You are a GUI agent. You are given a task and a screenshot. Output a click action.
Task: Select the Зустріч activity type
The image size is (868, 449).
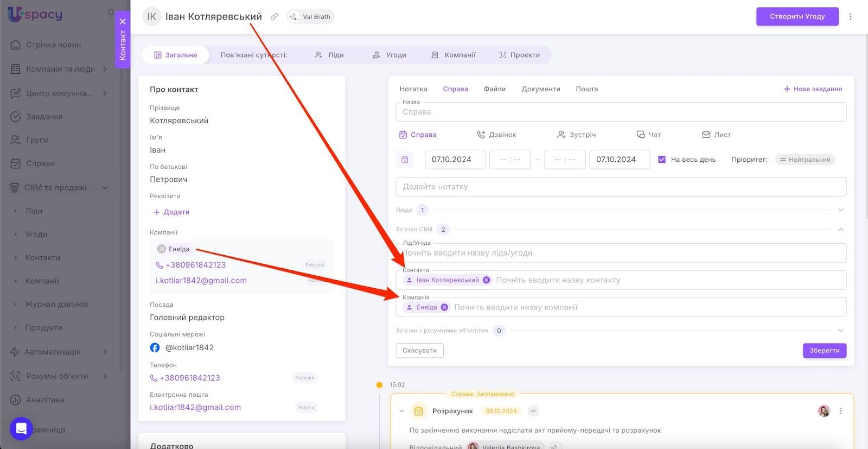[x=576, y=135]
